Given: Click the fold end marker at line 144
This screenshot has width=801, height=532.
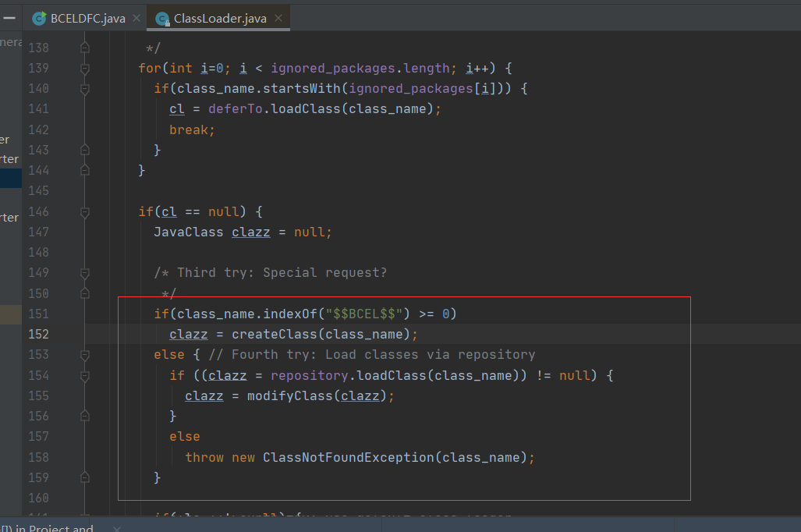Looking at the screenshot, I should click(85, 170).
